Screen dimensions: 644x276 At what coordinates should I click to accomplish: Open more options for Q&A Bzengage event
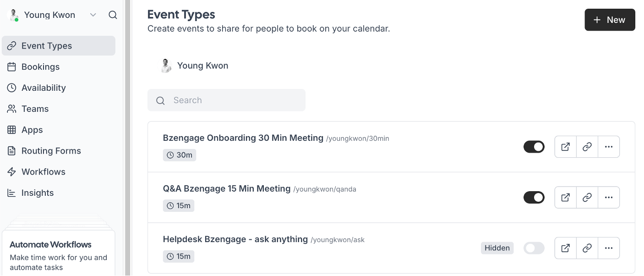[x=609, y=198]
